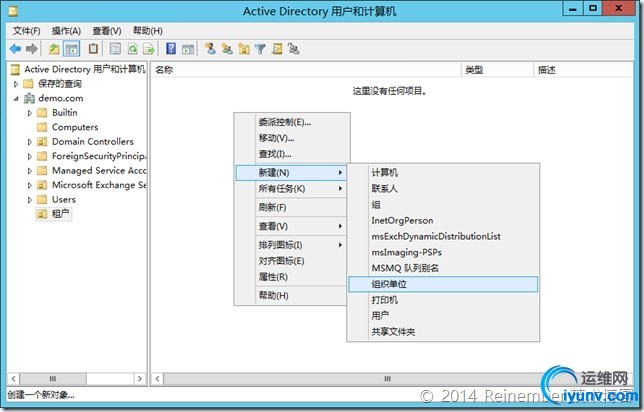Viewport: 644px width, 412px height.
Task: Expand the Builtin container
Action: [x=30, y=113]
